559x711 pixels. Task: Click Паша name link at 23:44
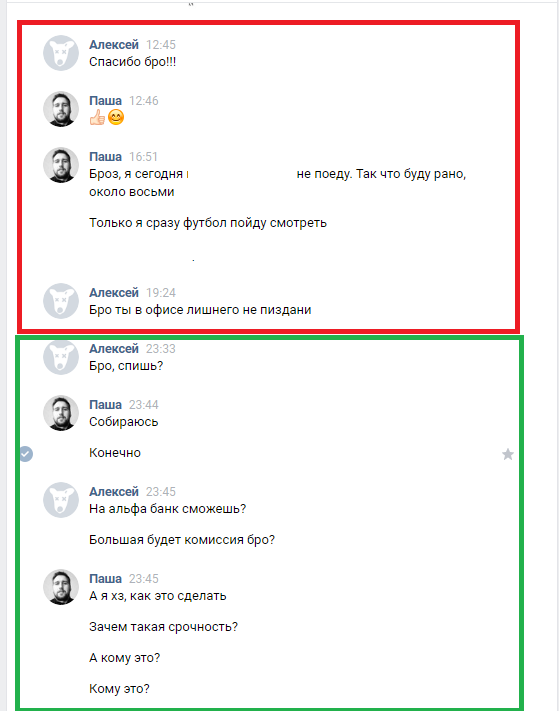[105, 404]
